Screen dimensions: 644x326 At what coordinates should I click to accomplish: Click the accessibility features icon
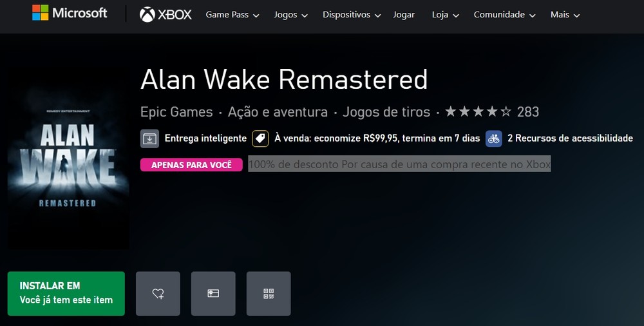coord(494,139)
